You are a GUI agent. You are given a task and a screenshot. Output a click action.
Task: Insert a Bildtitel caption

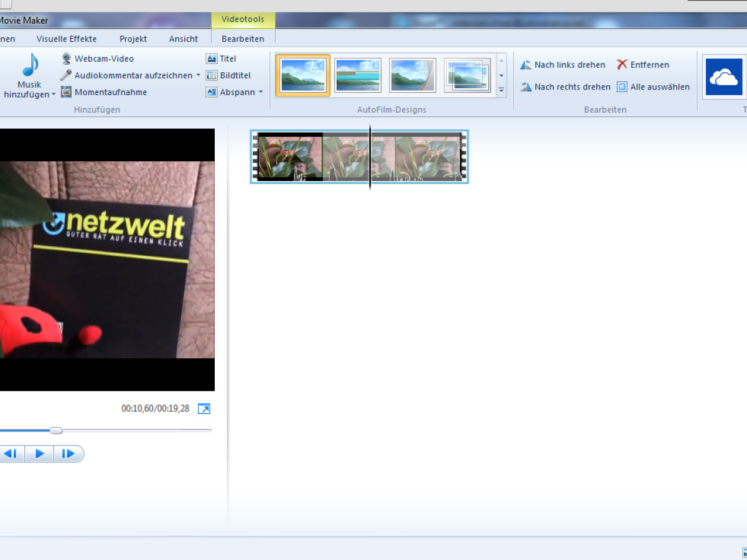(x=235, y=75)
